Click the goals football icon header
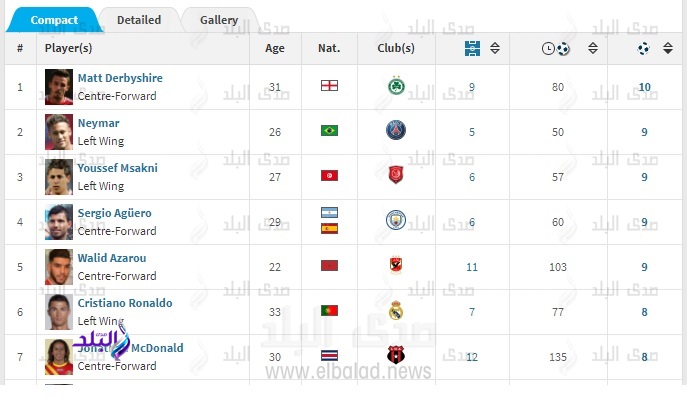This screenshot has height=403, width=687. (x=643, y=48)
